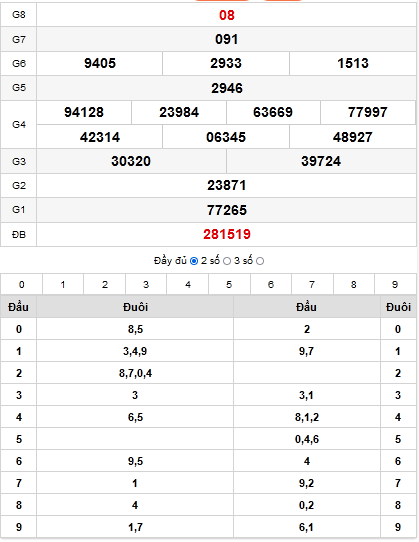The height and width of the screenshot is (542, 419).
Task: Select the "3 số" radio button
Action: point(260,261)
